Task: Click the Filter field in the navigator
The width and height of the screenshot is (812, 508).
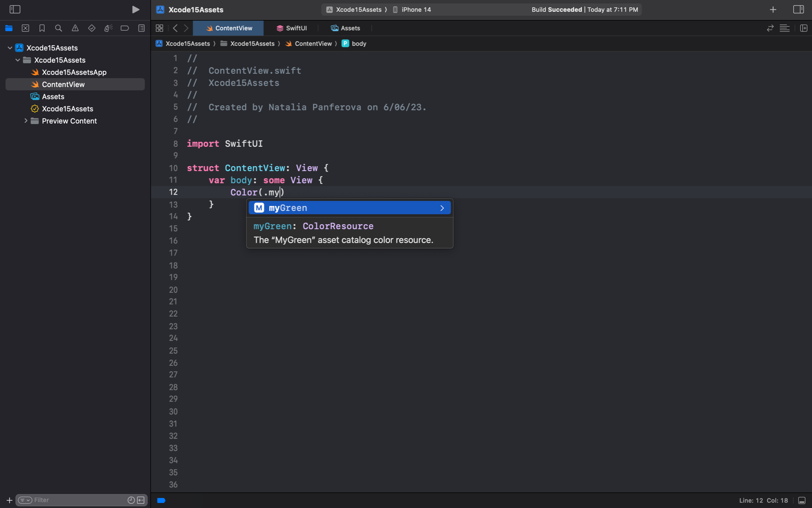Action: 81,500
